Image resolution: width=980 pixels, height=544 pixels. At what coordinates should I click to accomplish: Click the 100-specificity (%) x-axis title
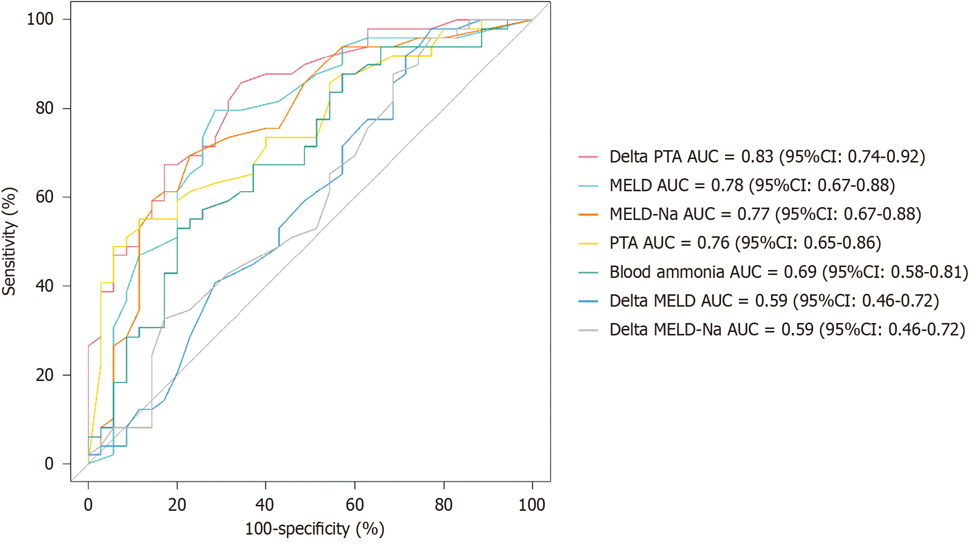coord(314,529)
